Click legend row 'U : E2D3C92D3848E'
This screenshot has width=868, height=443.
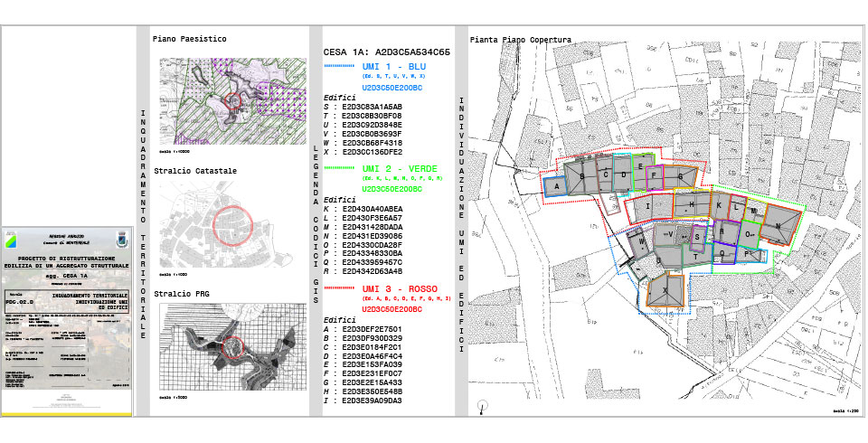tap(363, 125)
